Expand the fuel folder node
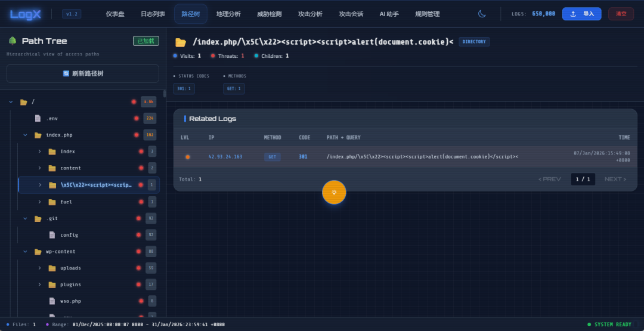This screenshot has height=331, width=644. [40, 202]
